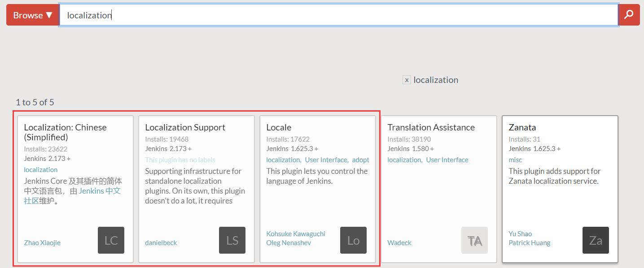The image size is (644, 268).
Task: Select localization label on Locale card
Action: point(284,160)
